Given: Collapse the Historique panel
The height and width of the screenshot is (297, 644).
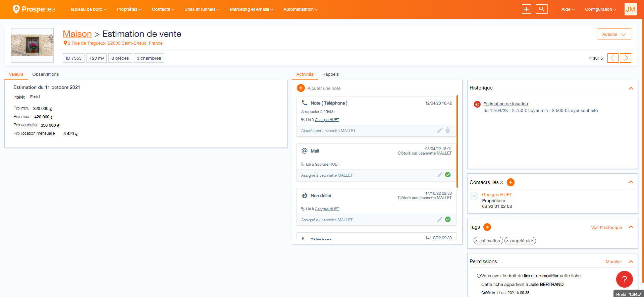Looking at the screenshot, I should point(631,88).
